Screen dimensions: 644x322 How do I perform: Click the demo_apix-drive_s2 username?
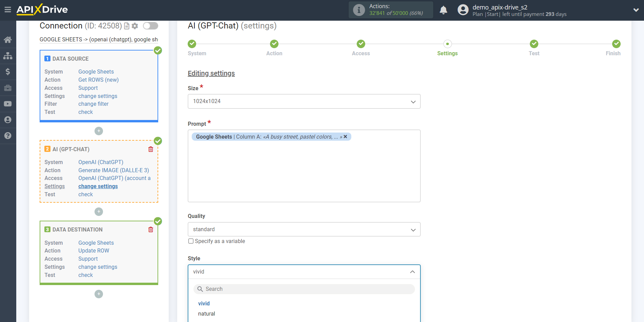500,7
